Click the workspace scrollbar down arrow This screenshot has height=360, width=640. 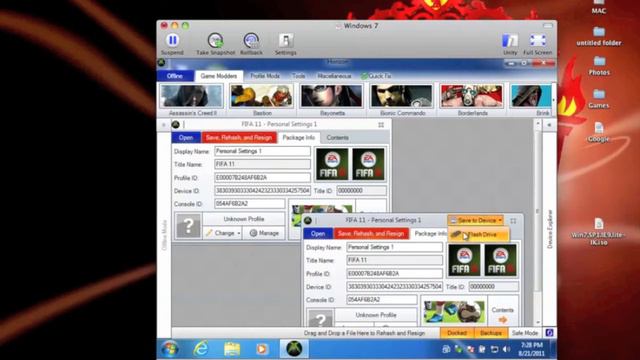coord(538,322)
